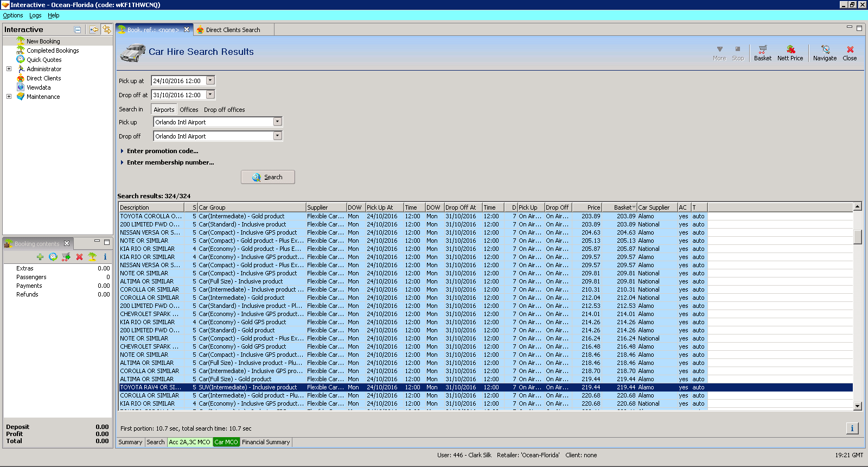Toggle the link-with-editor arrows icon
868x467 pixels.
(x=107, y=29)
